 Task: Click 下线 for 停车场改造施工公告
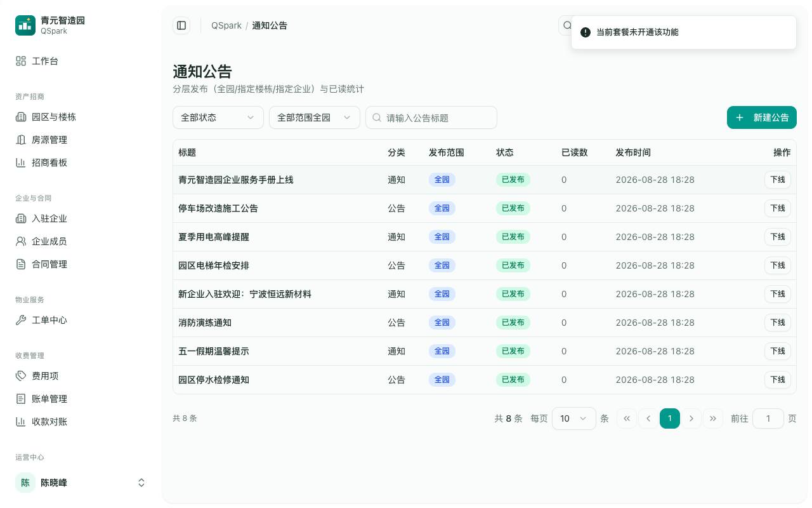[778, 208]
